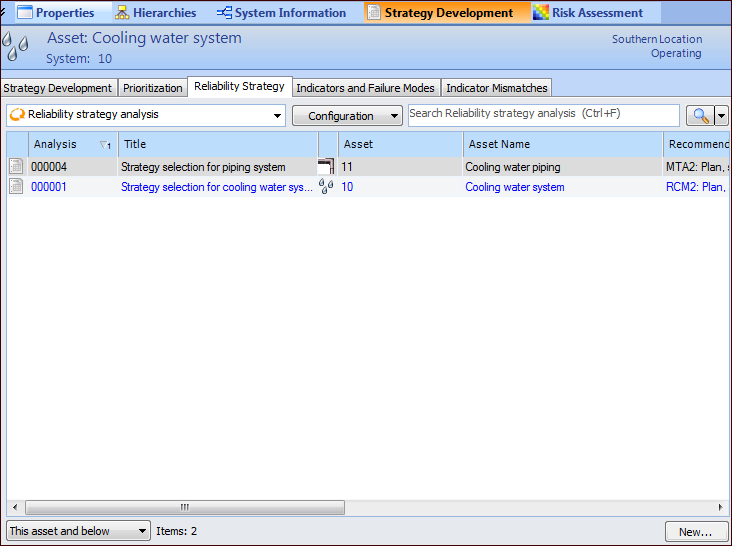This screenshot has width=732, height=546.
Task: Click the Analysis column sort indicator
Action: (x=106, y=145)
